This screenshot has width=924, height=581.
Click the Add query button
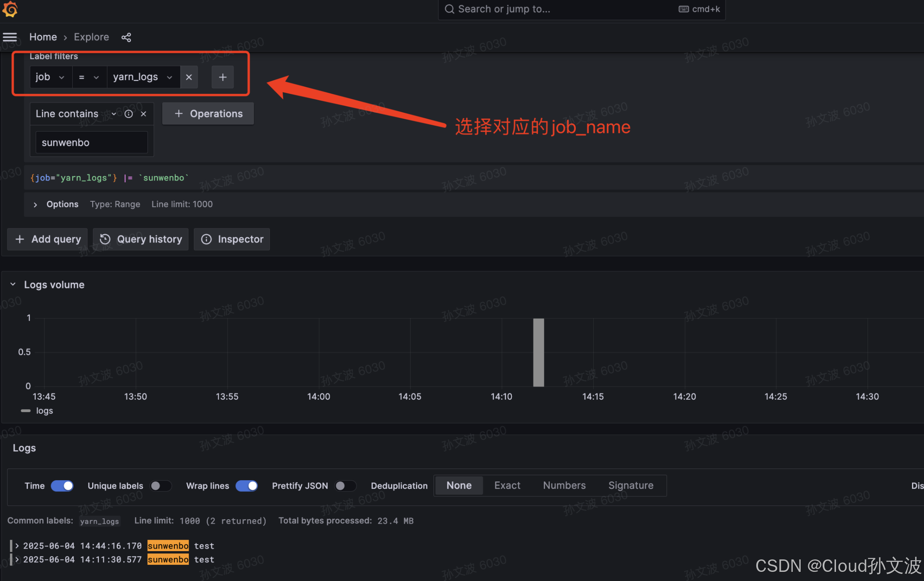tap(48, 239)
